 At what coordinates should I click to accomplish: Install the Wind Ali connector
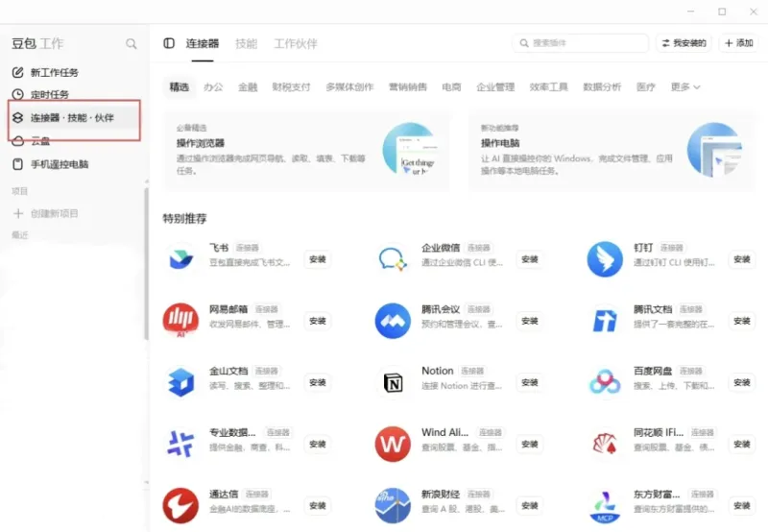click(530, 444)
